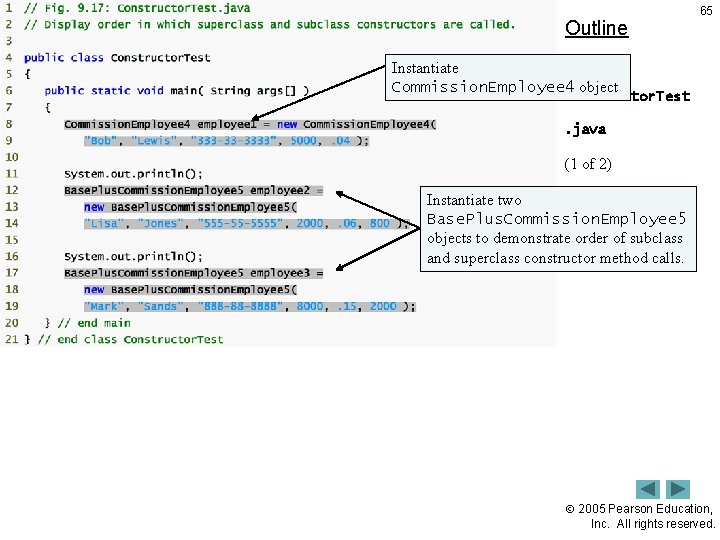This screenshot has height=540, width=720.
Task: Go to the previous slide arrow
Action: 647,489
